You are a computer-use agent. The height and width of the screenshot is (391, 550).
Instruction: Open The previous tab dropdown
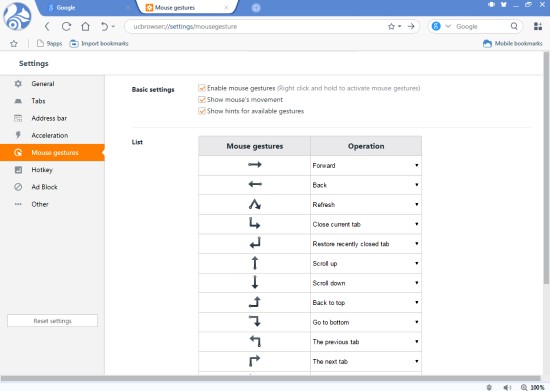(366, 342)
